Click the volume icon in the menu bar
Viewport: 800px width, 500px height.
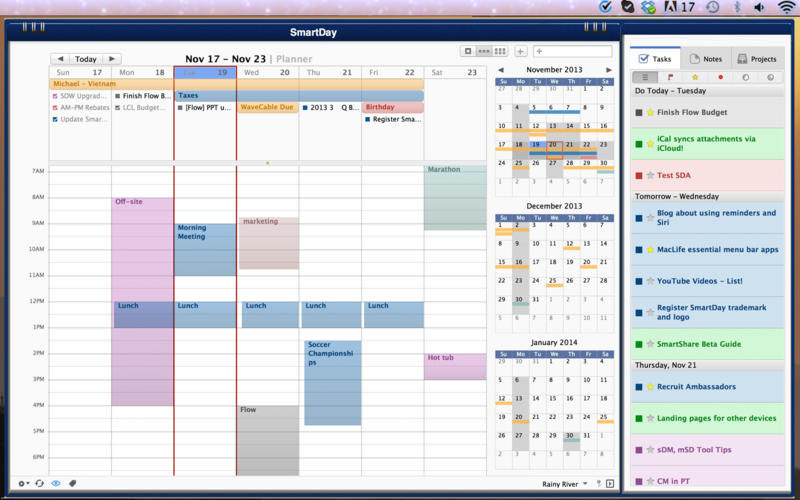(760, 7)
